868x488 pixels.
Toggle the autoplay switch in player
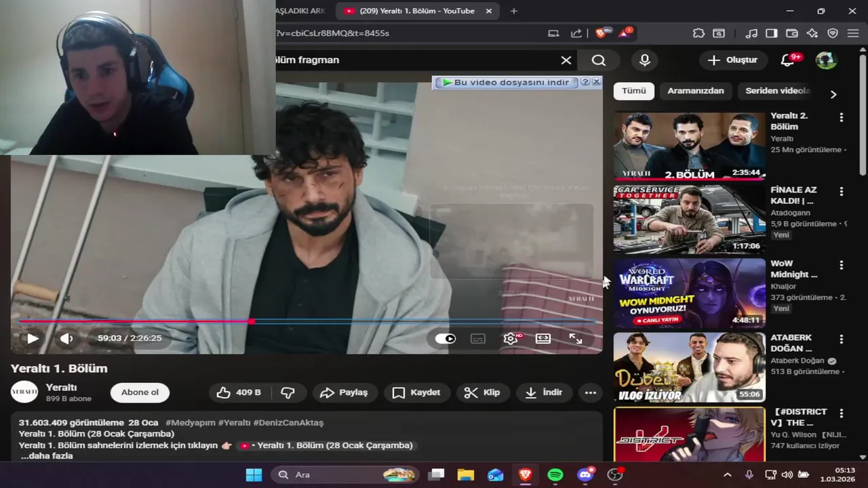[x=446, y=338]
